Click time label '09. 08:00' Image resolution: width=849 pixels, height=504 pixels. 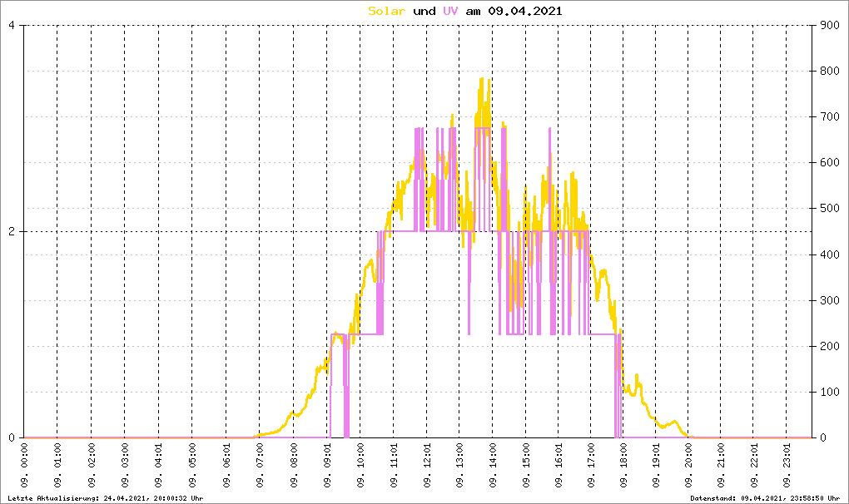point(294,465)
